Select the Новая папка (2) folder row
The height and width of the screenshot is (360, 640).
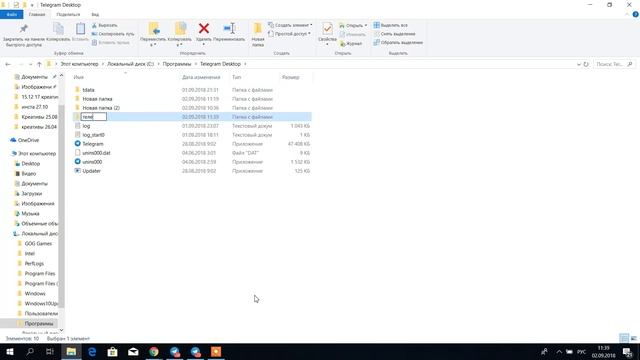click(192, 108)
